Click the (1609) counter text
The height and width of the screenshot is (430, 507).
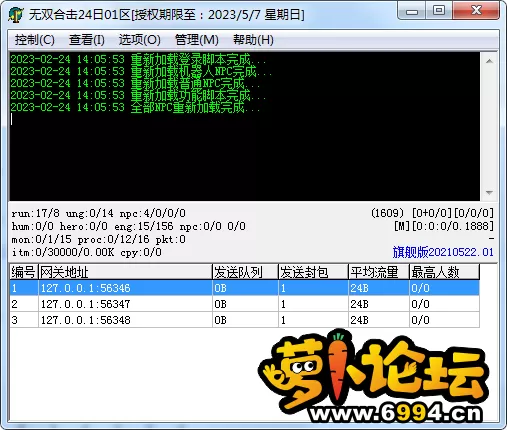tap(387, 213)
